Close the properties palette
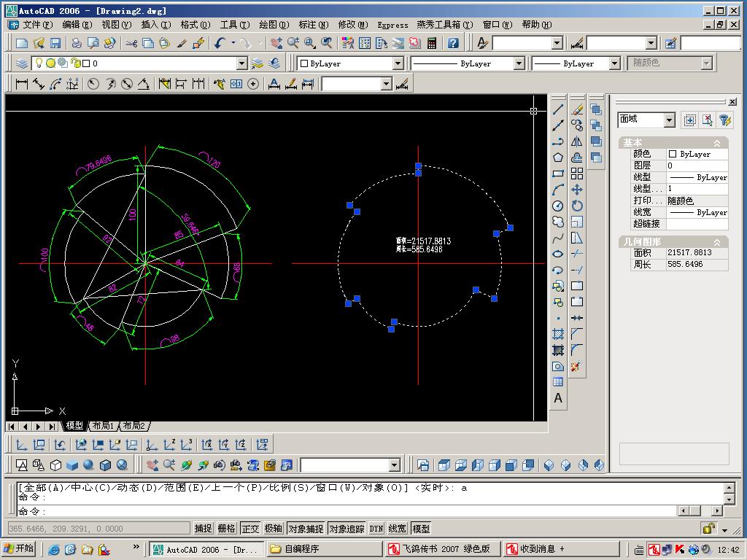This screenshot has height=560, width=747. [732, 101]
